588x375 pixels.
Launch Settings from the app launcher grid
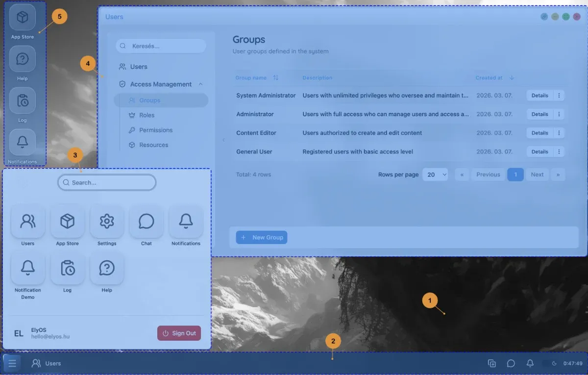(107, 221)
